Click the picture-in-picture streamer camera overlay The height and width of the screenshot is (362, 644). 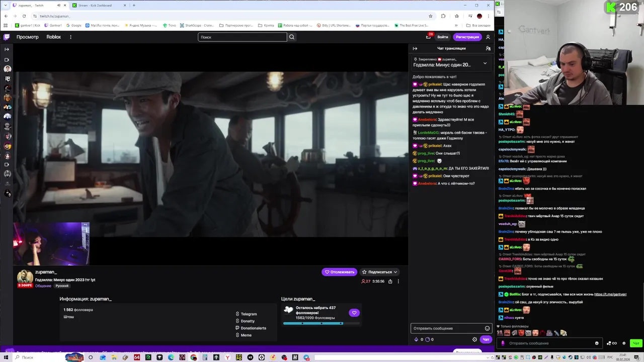pos(51,244)
